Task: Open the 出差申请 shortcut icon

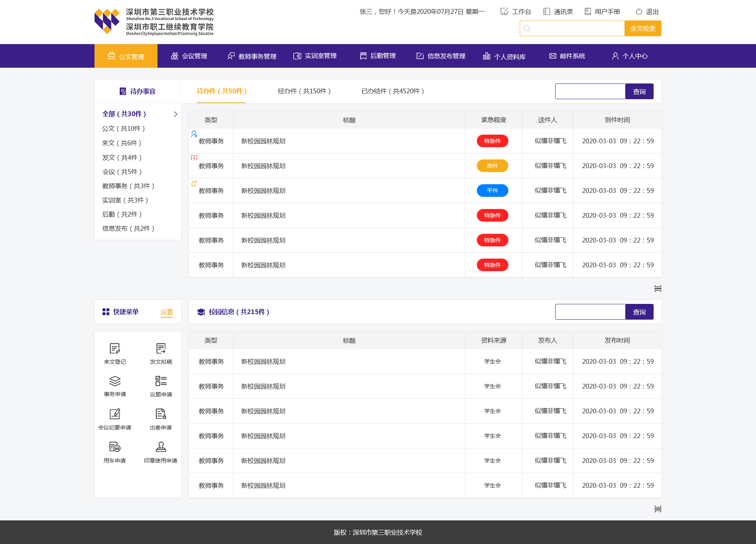Action: coord(161,414)
